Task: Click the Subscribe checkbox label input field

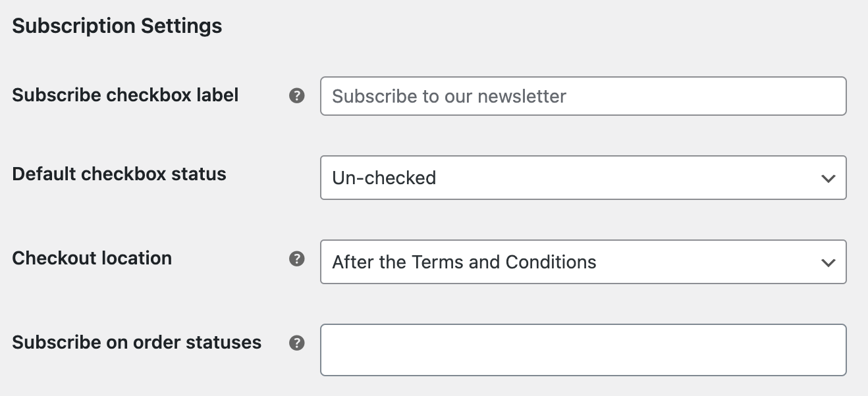Action: pos(583,96)
